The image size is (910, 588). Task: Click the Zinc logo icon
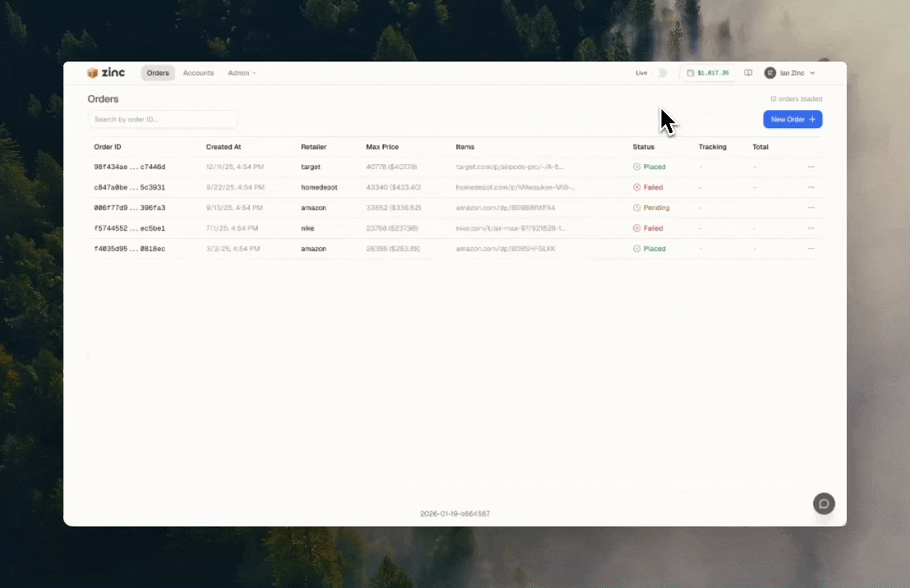coord(93,73)
